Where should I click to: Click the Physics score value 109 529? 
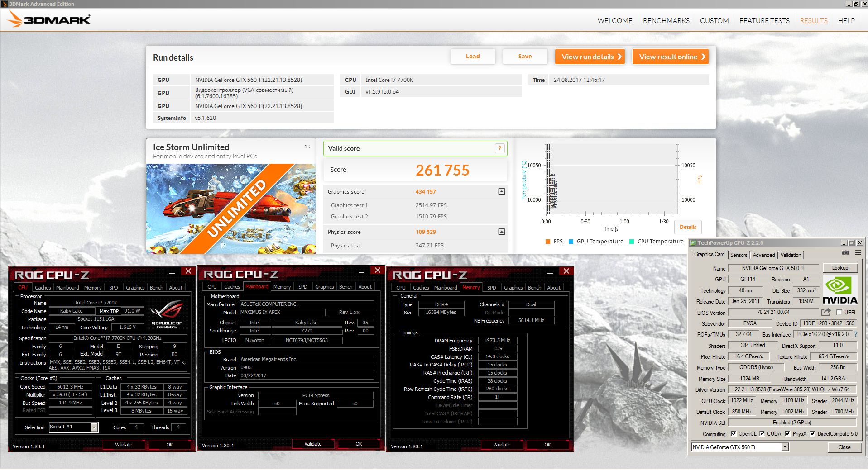coord(426,232)
